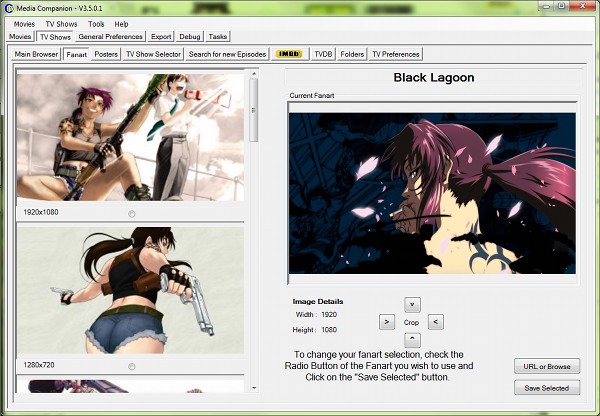Viewport: 600px width, 416px height.
Task: Click the Media Companion app icon in title bar
Action: coord(9,8)
